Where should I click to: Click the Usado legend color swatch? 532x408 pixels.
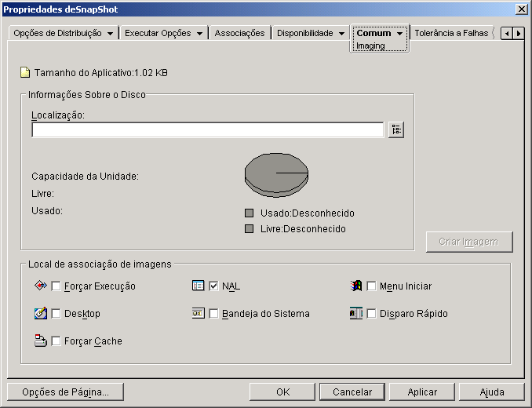(249, 213)
